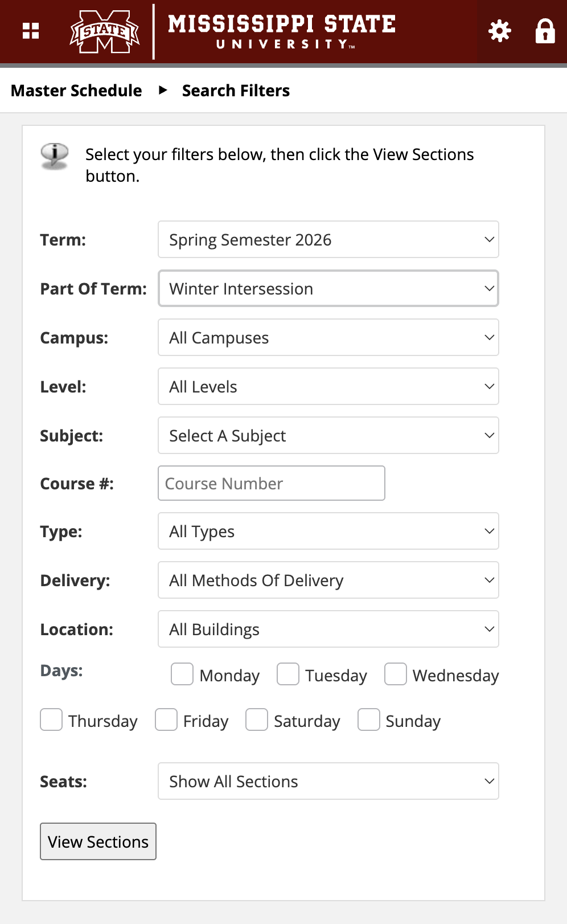This screenshot has width=567, height=924.
Task: Select a subject from the Subject dropdown
Action: [328, 435]
